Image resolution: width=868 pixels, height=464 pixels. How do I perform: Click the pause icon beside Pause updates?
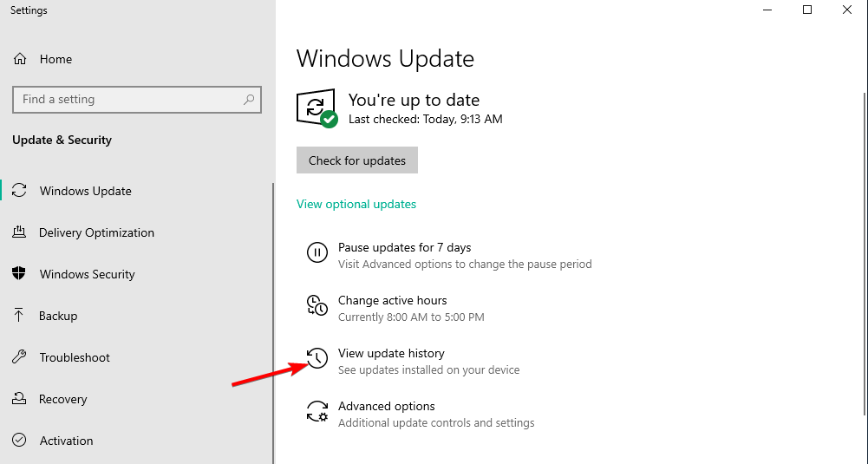click(317, 252)
